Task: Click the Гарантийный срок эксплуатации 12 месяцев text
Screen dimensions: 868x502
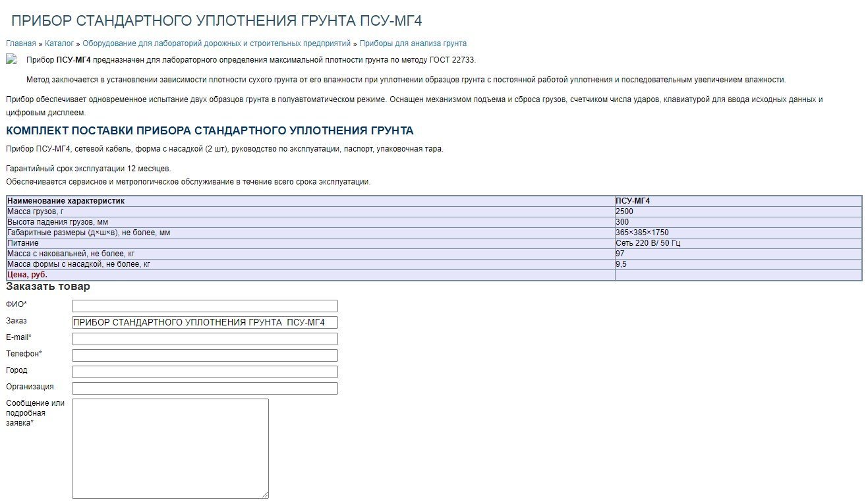Action: coord(88,169)
